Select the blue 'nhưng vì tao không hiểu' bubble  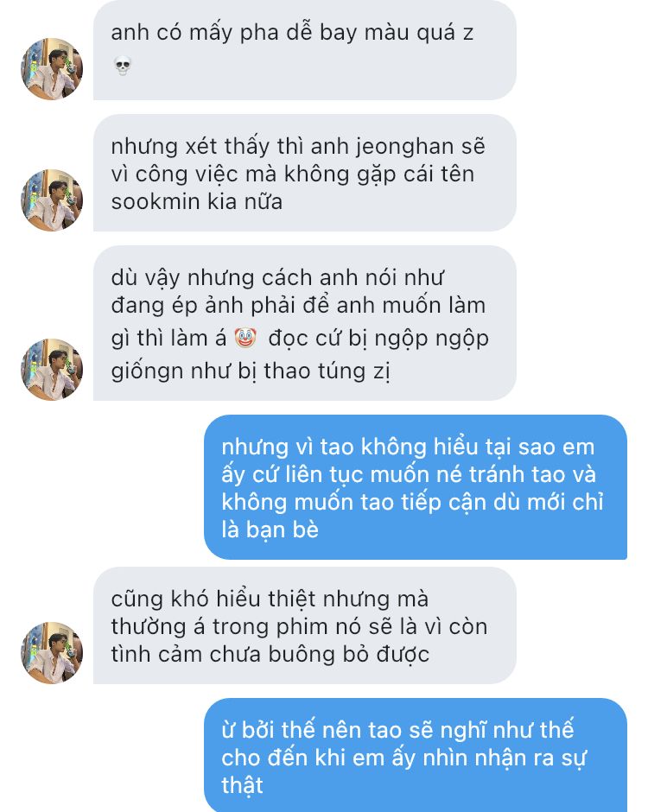[x=416, y=487]
